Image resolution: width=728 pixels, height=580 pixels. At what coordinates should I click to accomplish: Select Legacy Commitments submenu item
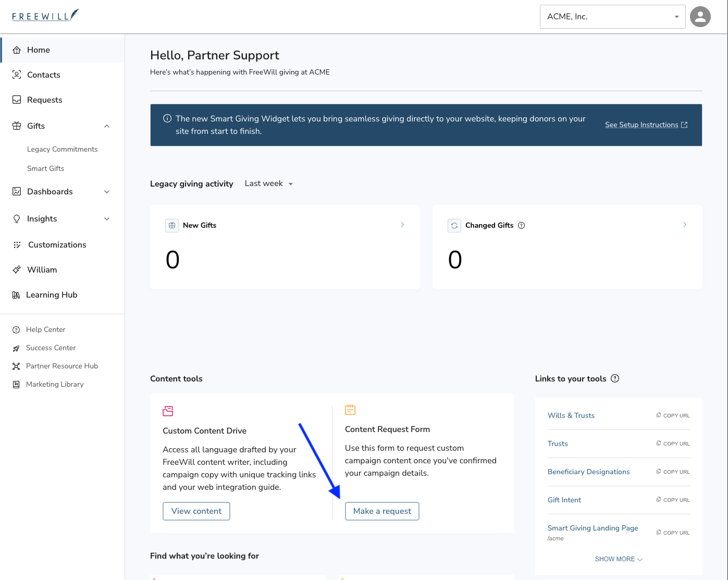click(63, 150)
